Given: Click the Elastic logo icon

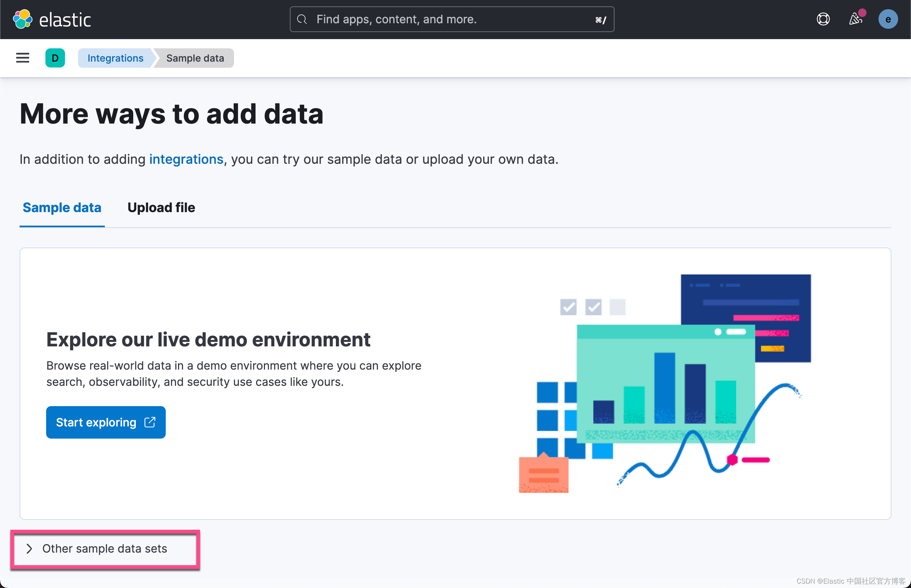Looking at the screenshot, I should [x=23, y=19].
